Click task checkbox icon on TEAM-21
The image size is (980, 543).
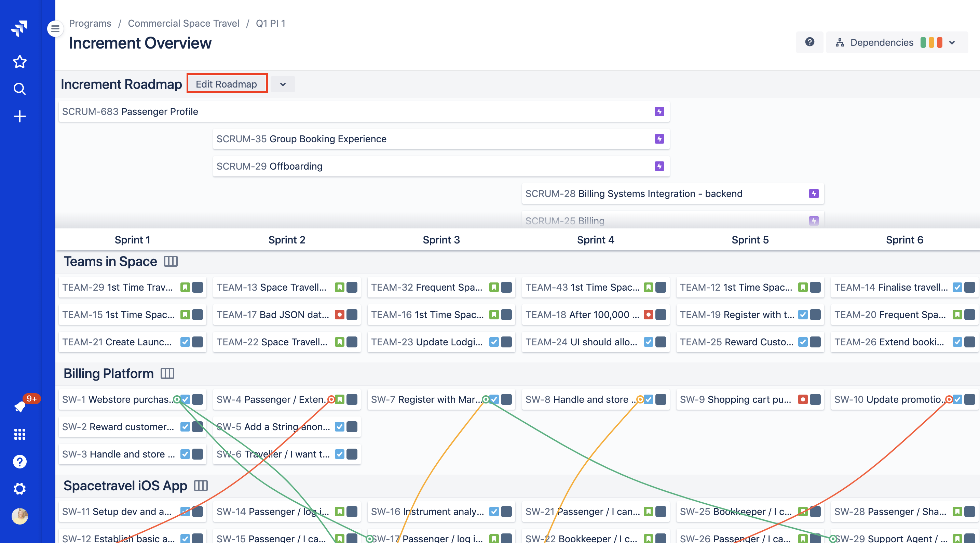pos(185,342)
